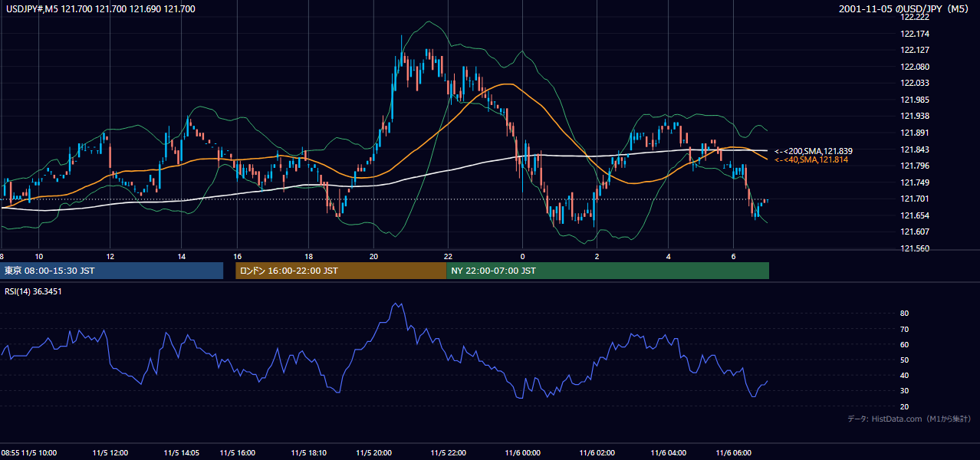Screen dimensions: 980x460
Task: Click hour marker 20 under the price chart
Action: click(x=373, y=256)
